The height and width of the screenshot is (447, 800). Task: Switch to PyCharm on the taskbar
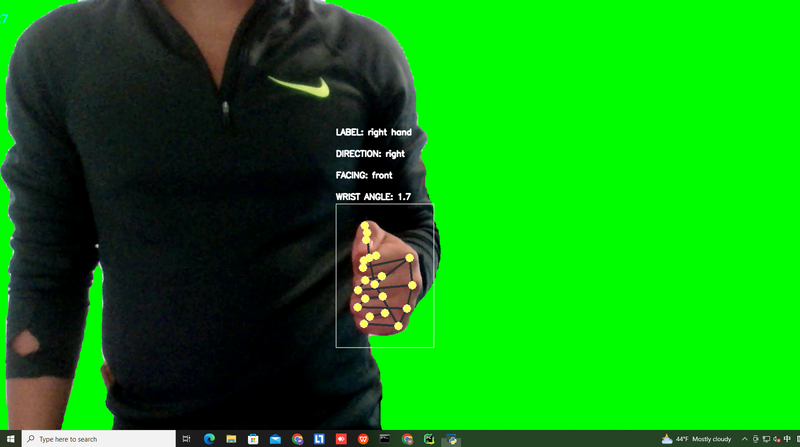pyautogui.click(x=429, y=439)
